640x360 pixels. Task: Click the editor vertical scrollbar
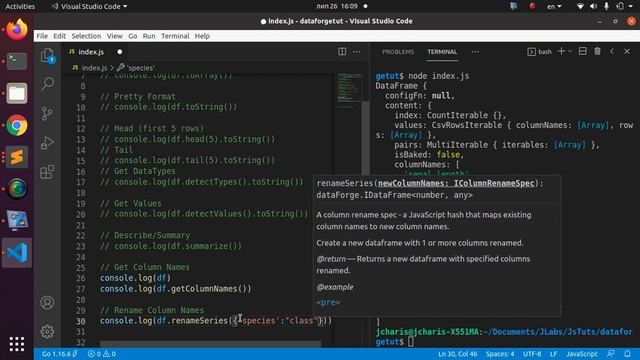pyautogui.click(x=365, y=137)
